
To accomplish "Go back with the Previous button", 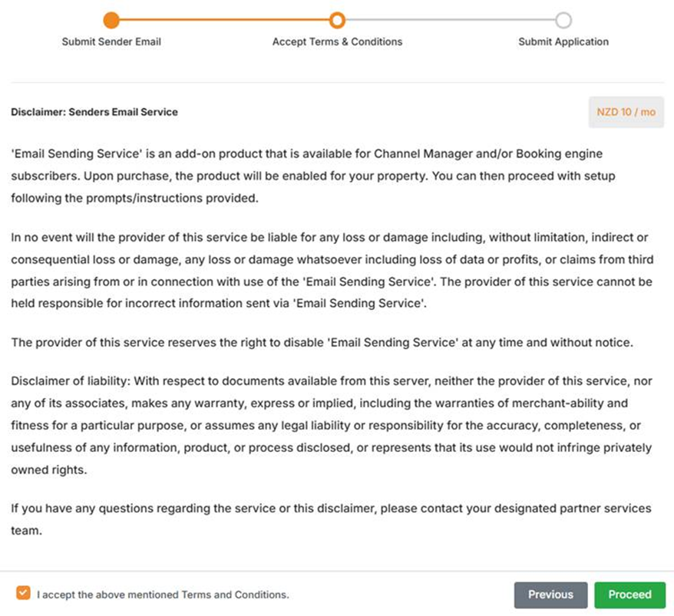I will pos(550,595).
